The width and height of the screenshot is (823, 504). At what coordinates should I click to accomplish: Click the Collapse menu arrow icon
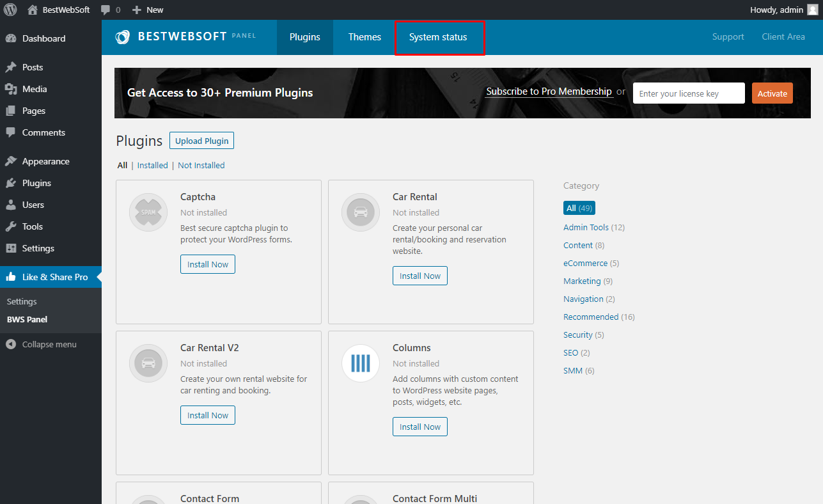[x=11, y=344]
